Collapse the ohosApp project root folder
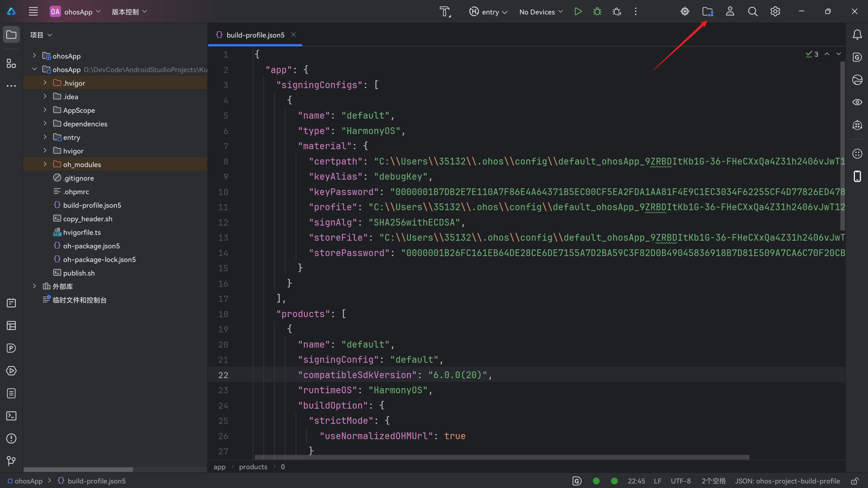The height and width of the screenshot is (488, 868). point(34,69)
